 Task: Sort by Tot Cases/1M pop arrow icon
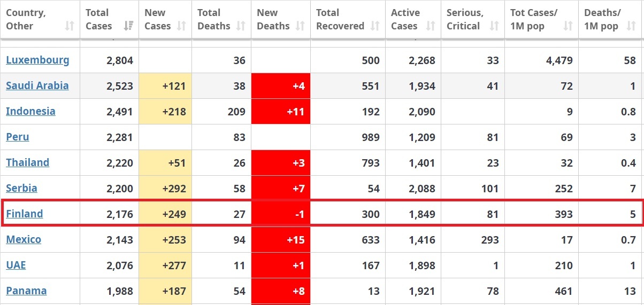pyautogui.click(x=568, y=26)
